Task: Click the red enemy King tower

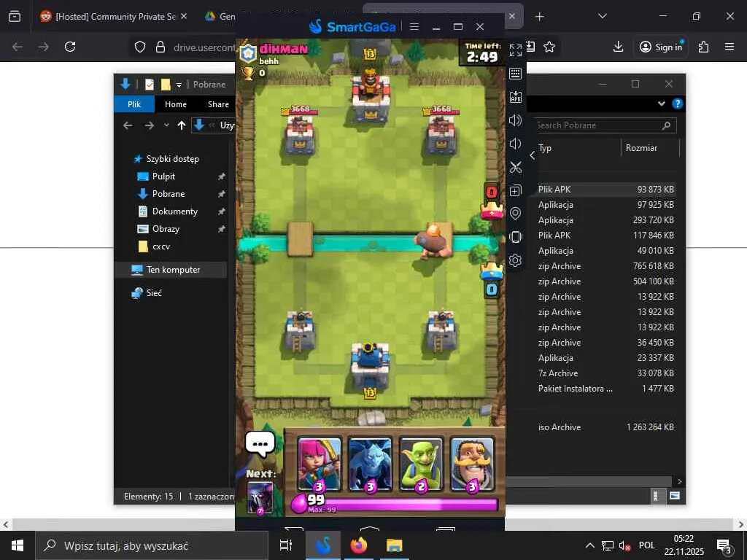Action: pyautogui.click(x=370, y=98)
